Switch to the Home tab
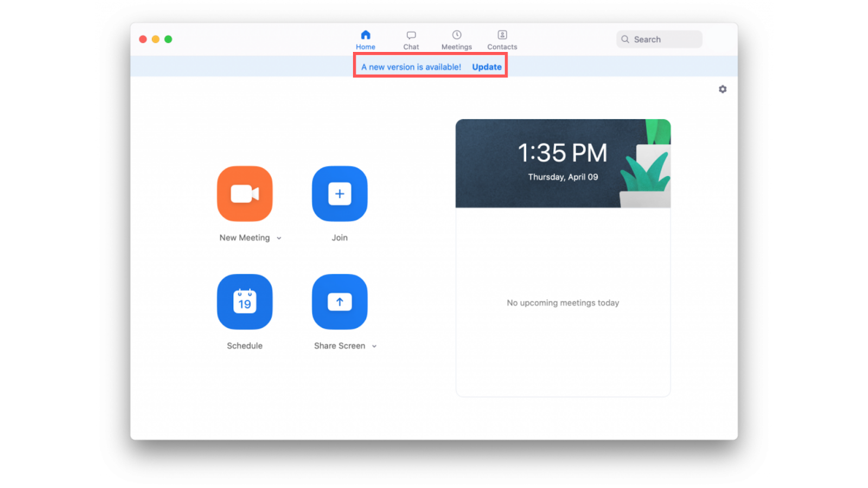 pyautogui.click(x=366, y=40)
